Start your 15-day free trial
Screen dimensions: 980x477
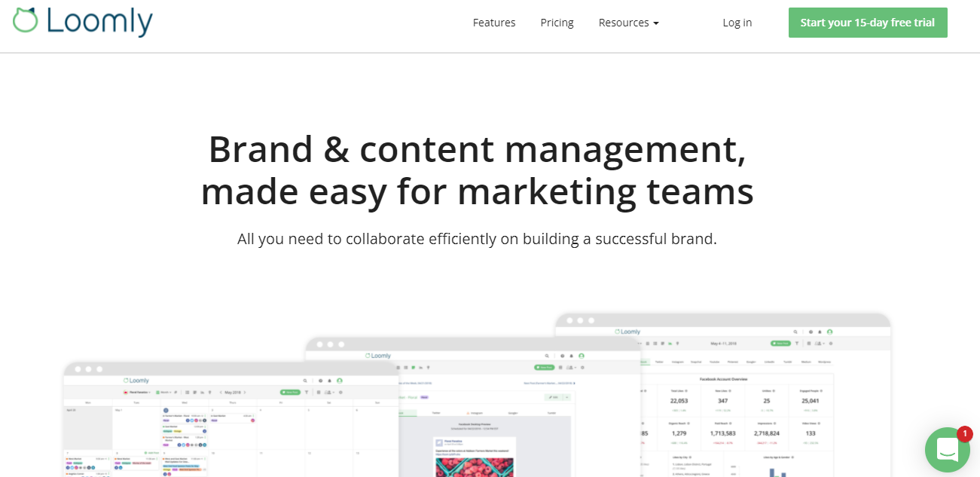[868, 23]
